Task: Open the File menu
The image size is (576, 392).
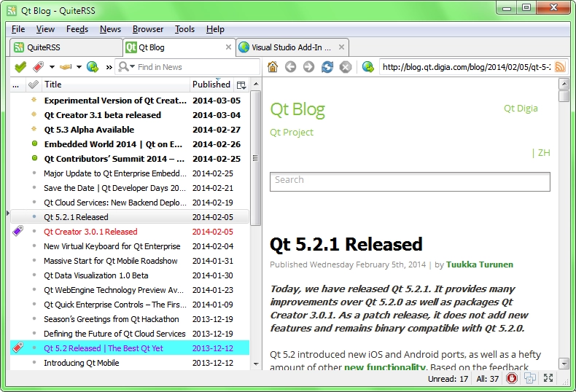Action: 18,29
